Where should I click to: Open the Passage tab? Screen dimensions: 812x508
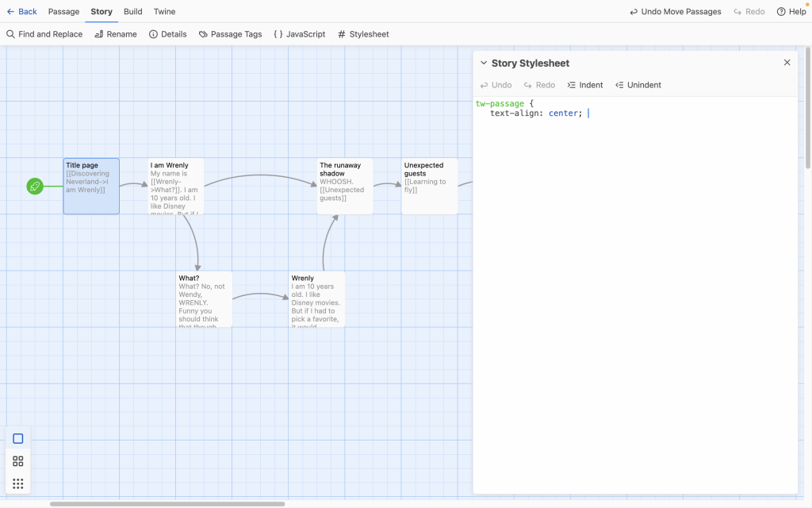pos(63,12)
